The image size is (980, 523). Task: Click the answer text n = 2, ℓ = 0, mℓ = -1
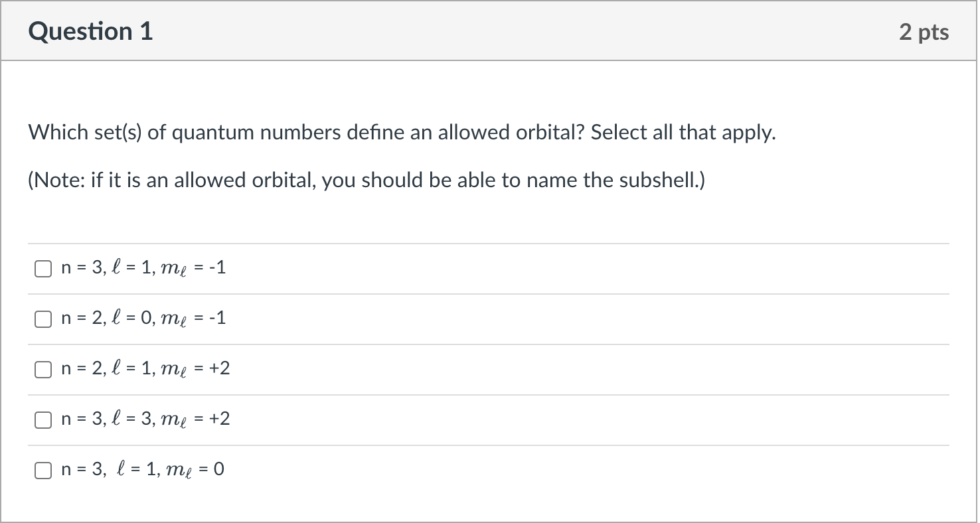[143, 319]
